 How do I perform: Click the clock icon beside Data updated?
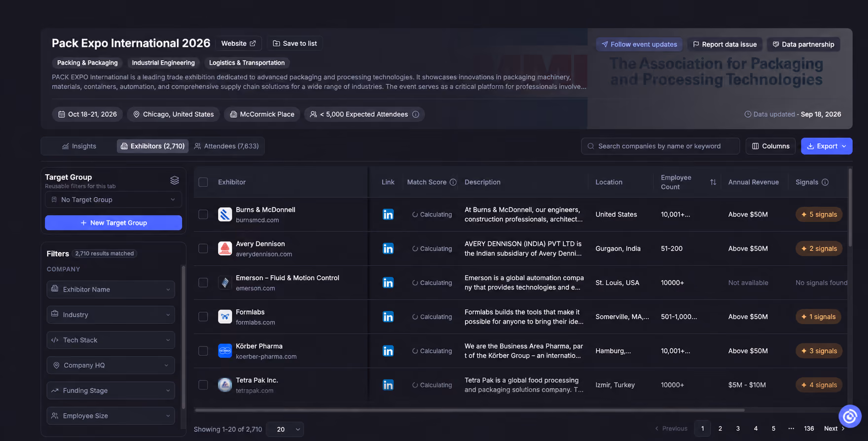748,114
